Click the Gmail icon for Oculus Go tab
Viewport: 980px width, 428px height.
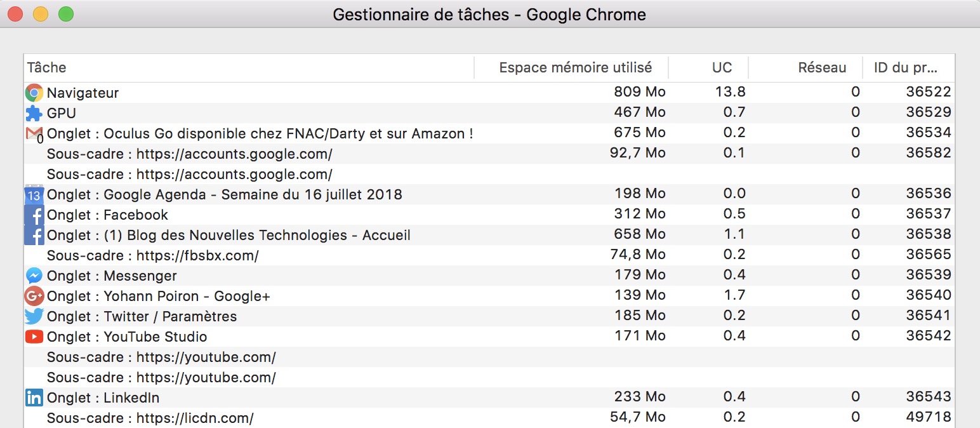[34, 133]
